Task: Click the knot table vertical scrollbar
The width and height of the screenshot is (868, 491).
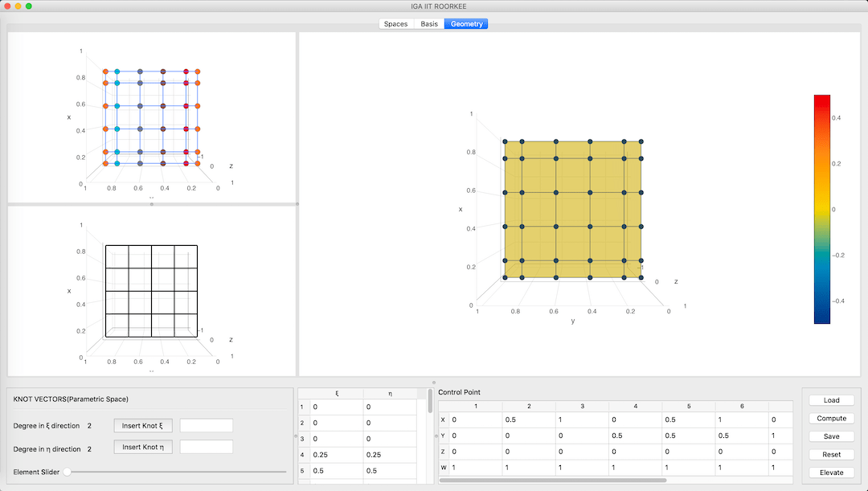Action: (430, 401)
